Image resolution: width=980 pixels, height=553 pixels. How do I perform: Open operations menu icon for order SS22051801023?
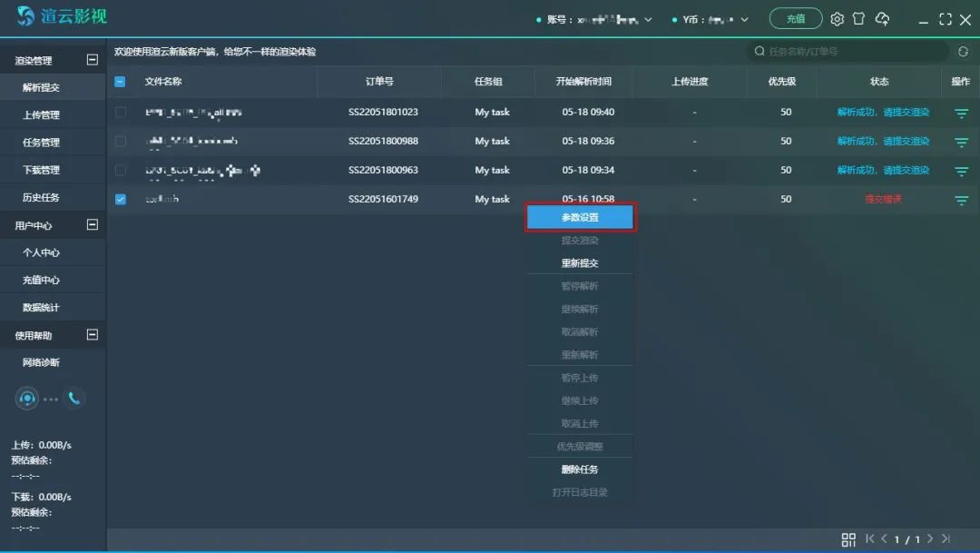(961, 114)
